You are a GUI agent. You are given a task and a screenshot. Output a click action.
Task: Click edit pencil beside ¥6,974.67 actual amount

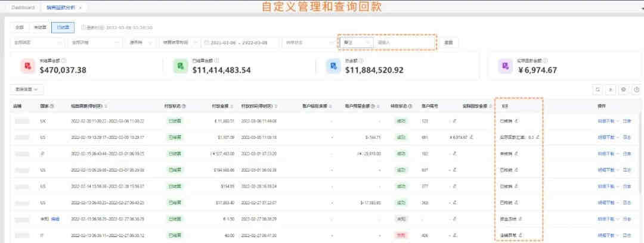471,137
